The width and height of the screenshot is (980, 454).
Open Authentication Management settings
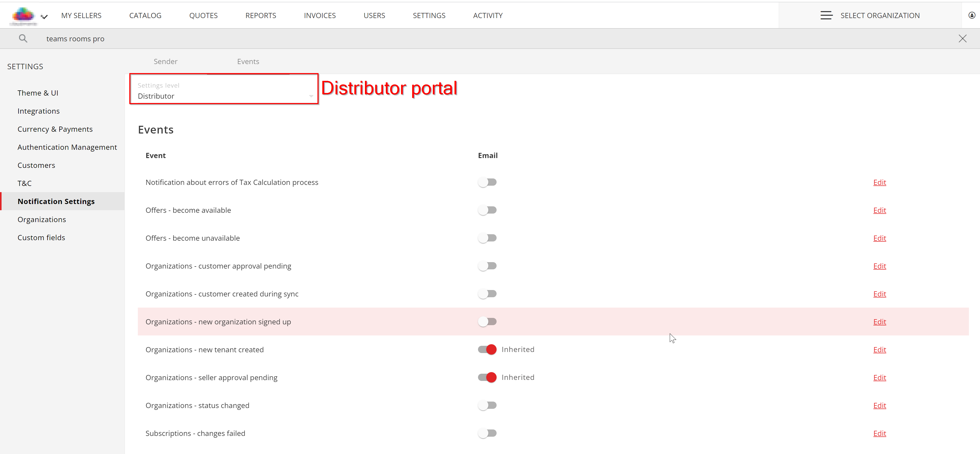point(67,147)
